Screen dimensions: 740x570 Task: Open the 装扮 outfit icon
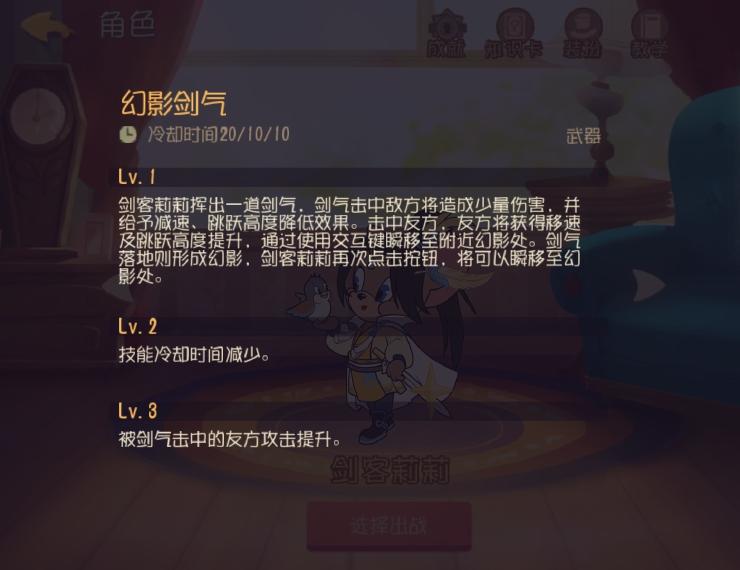582,34
